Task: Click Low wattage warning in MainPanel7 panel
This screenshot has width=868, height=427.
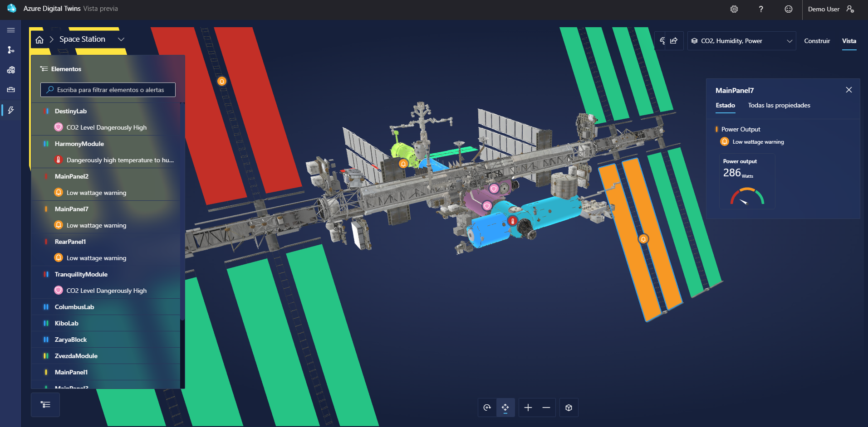Action: click(758, 142)
